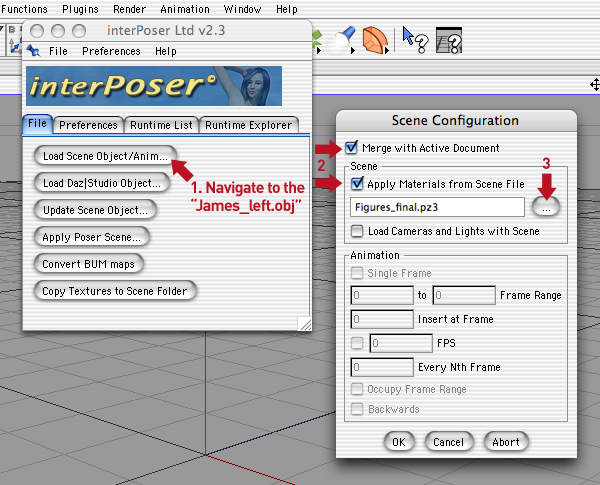Click Load Daz|Studio Object... button
Viewport: 600px width, 485px height.
(x=102, y=183)
